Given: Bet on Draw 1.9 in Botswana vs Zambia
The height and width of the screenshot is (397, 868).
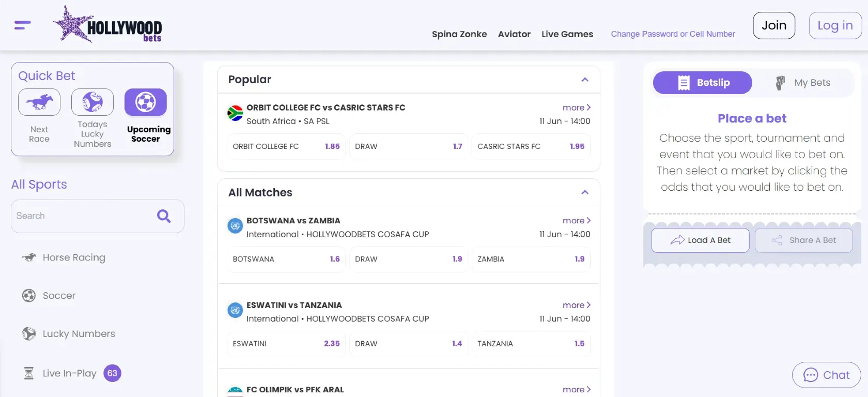Looking at the screenshot, I should 409,259.
